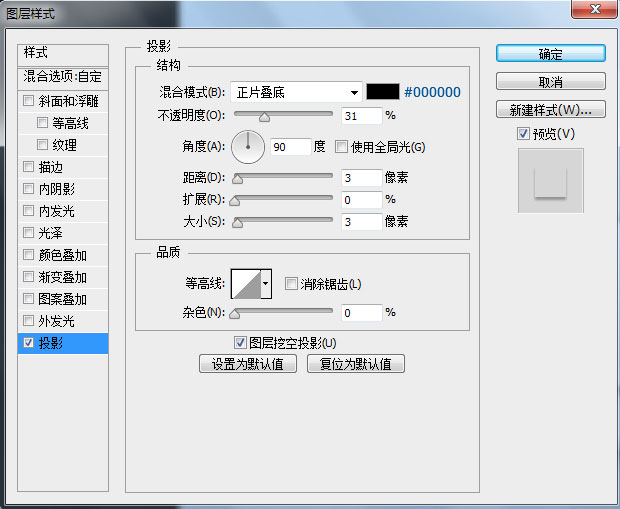The width and height of the screenshot is (620, 509).
Task: Enable the 内阴影 checkbox
Action: coord(28,188)
